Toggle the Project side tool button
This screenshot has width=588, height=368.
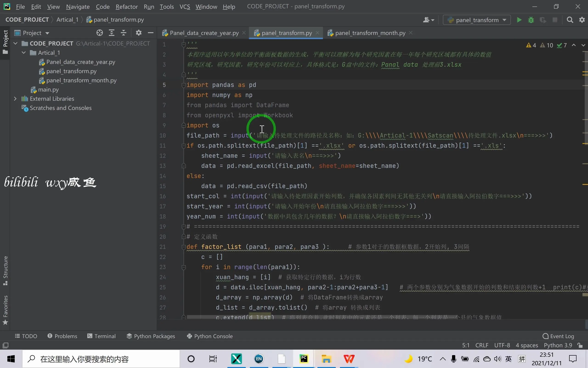click(x=5, y=42)
